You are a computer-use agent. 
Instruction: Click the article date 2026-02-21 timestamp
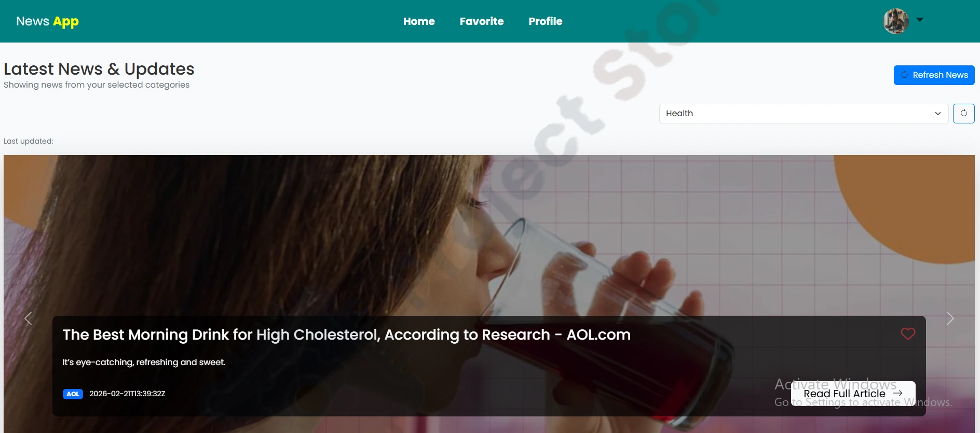coord(127,394)
